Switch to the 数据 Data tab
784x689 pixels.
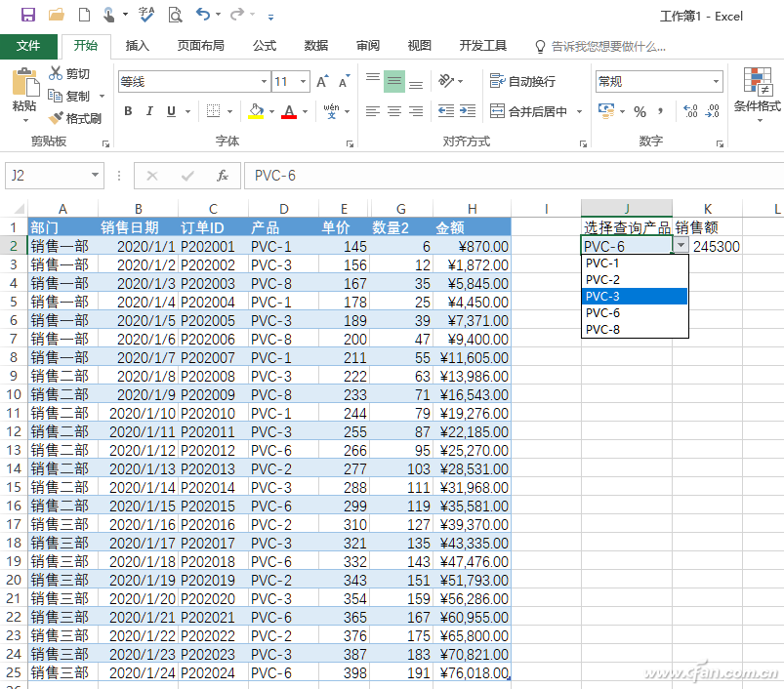click(316, 46)
